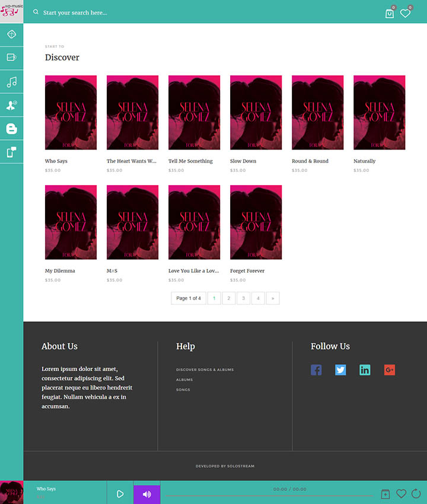Open the shopping bag cart icon
This screenshot has height=504, width=427.
390,14
